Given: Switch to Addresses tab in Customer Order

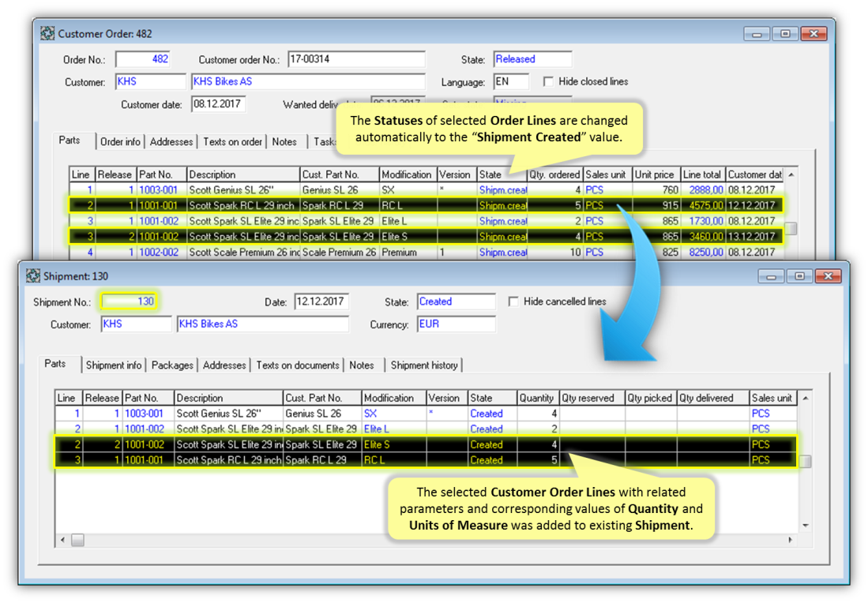Looking at the screenshot, I should [x=171, y=141].
